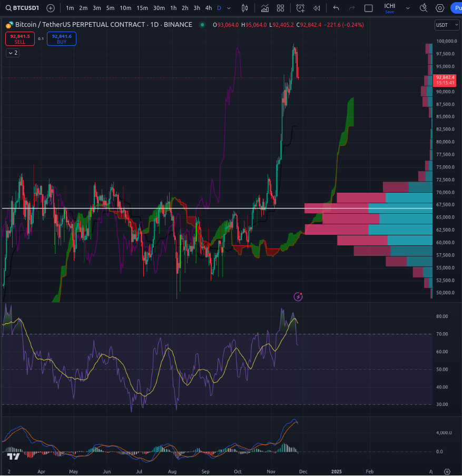Click the low price value L92,405.2
The height and width of the screenshot is (476, 462).
(x=281, y=25)
